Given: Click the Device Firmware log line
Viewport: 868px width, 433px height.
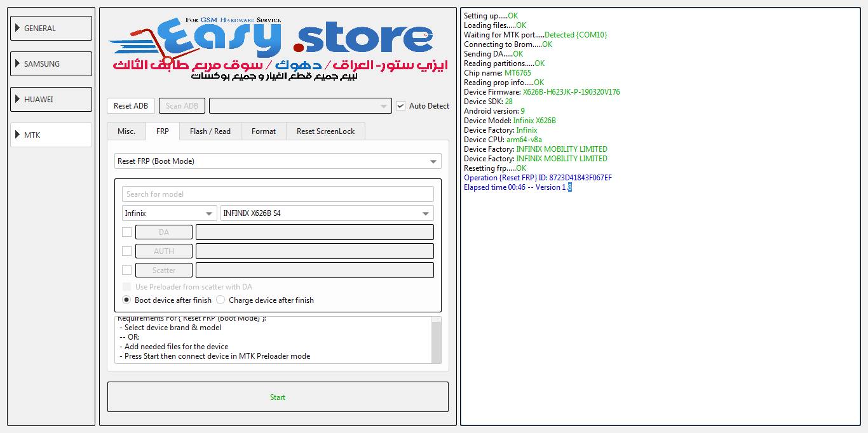Looking at the screenshot, I should pyautogui.click(x=542, y=92).
